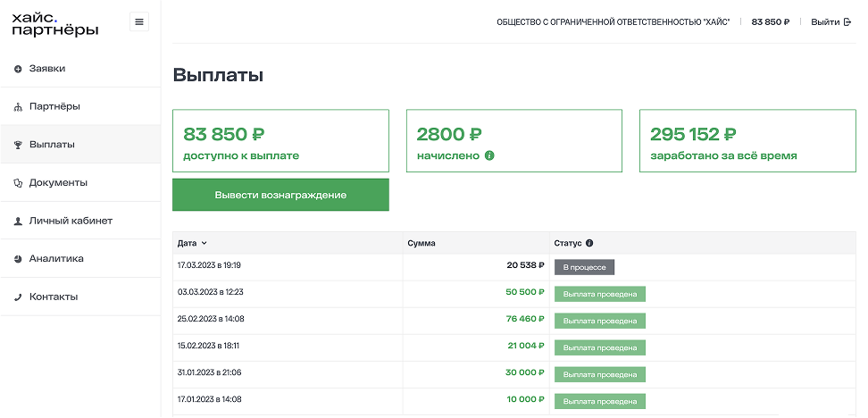Viewport: 868px width, 418px height.
Task: Click the Документы sidebar icon
Action: (x=18, y=183)
